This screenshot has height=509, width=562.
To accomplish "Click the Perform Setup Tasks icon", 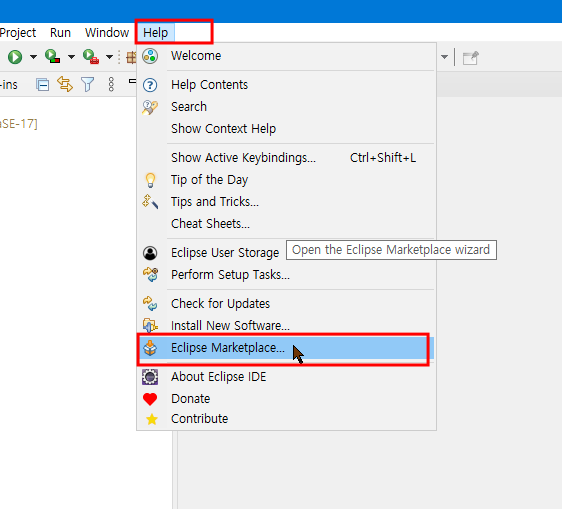I will click(150, 275).
